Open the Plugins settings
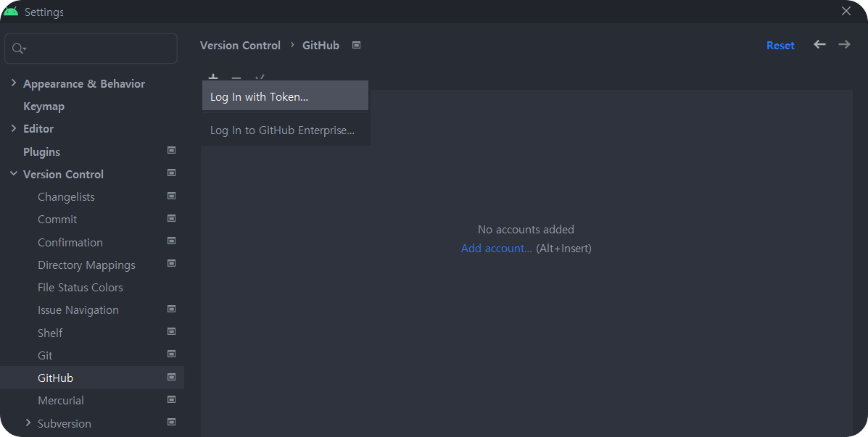868x437 pixels. (x=41, y=151)
